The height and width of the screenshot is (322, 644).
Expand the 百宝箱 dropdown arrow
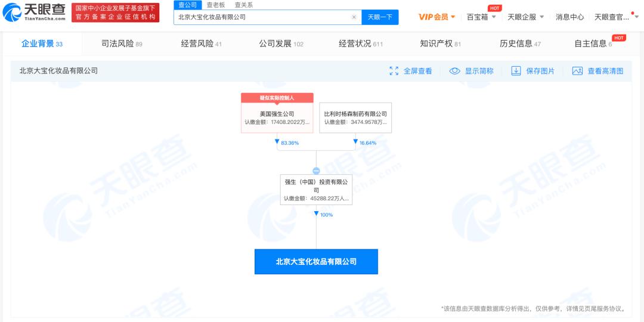coord(494,17)
